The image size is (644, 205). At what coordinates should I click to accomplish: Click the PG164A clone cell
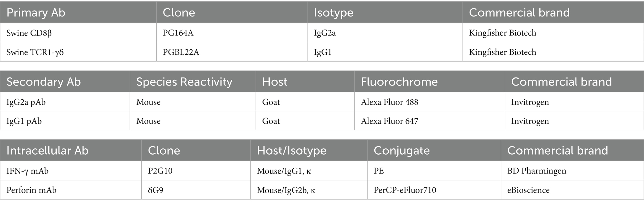178,33
